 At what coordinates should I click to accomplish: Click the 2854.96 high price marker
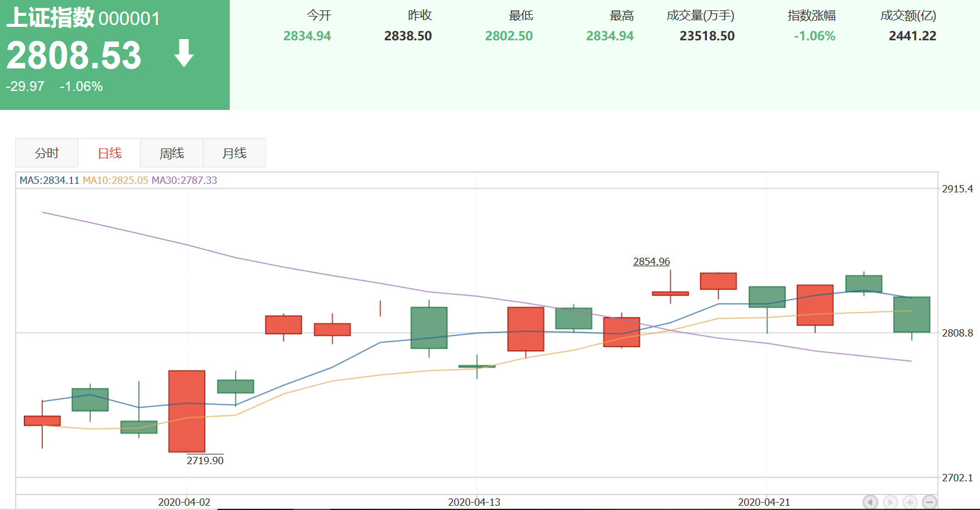651,261
